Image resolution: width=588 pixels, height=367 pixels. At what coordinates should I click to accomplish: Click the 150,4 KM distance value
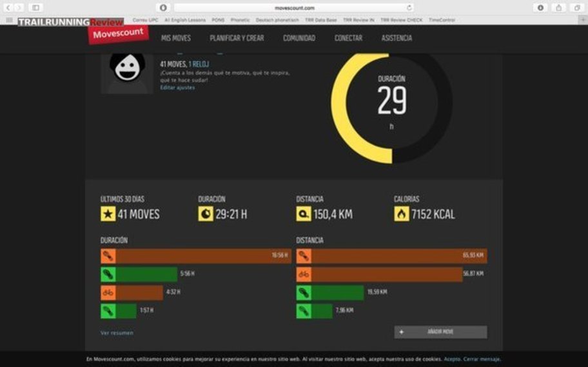(x=333, y=214)
